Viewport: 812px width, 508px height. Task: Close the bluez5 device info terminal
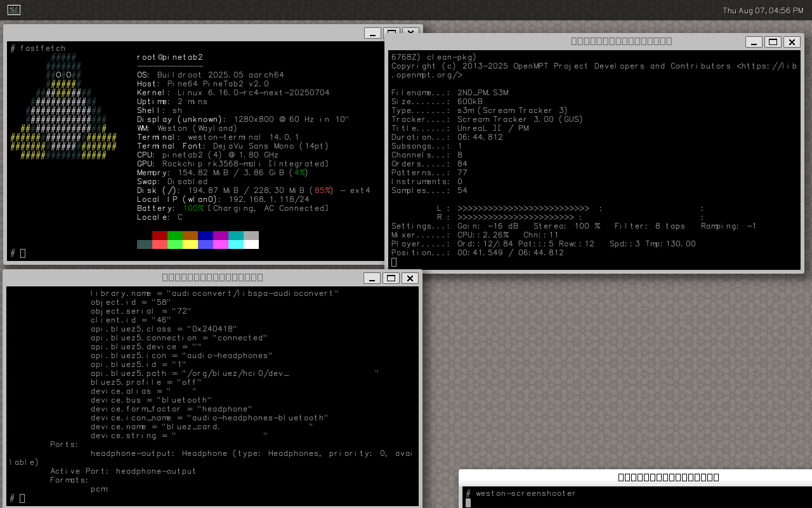pyautogui.click(x=410, y=278)
